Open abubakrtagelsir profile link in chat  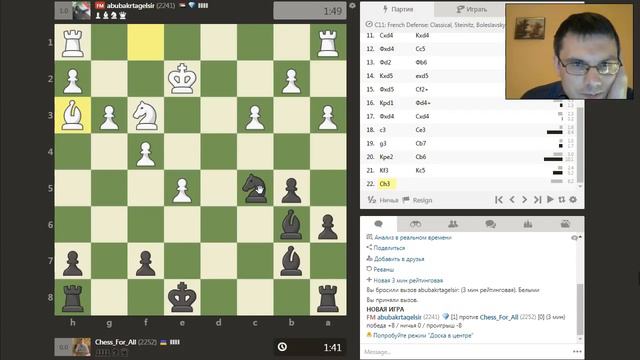click(x=399, y=317)
